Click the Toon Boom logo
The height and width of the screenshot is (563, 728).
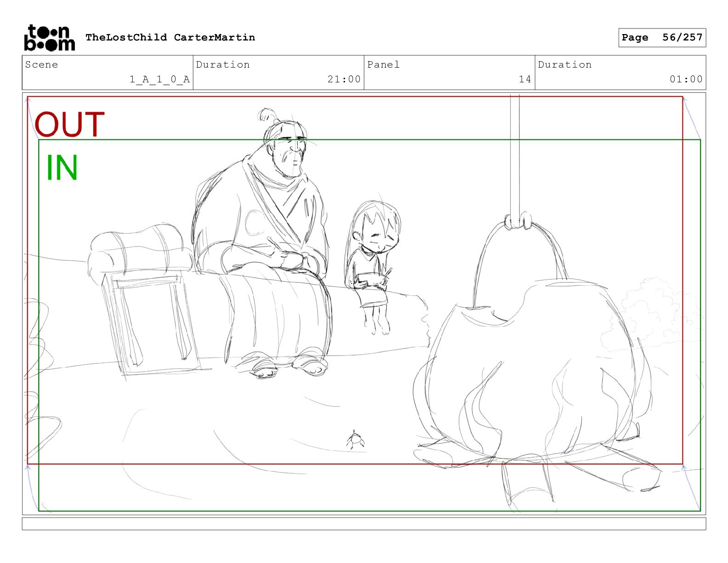[49, 37]
